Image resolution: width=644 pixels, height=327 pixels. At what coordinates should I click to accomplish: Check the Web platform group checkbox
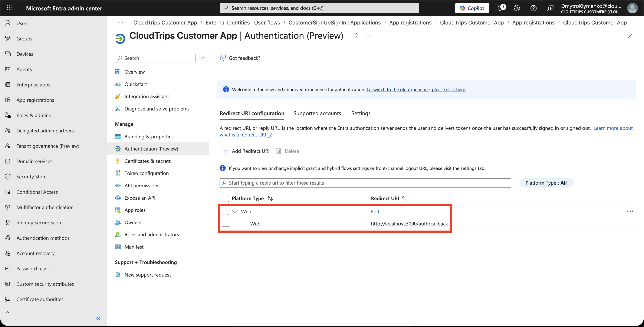tap(225, 211)
